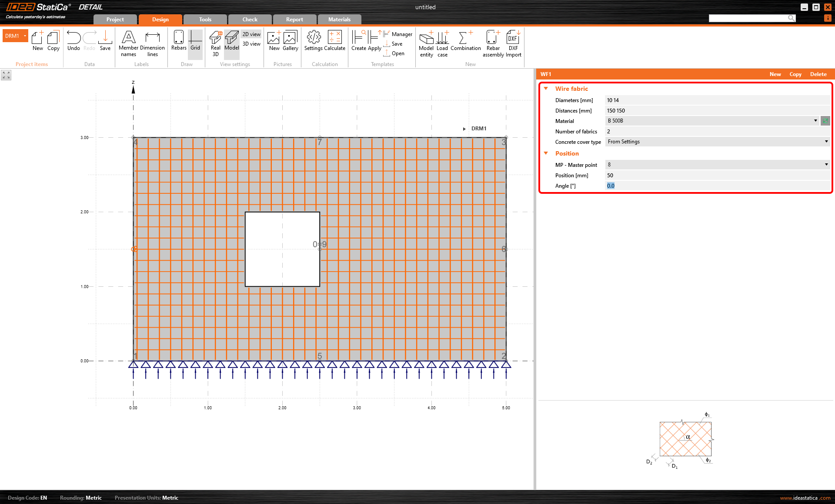
Task: Click Copy in WF1 panel header
Action: pos(795,74)
